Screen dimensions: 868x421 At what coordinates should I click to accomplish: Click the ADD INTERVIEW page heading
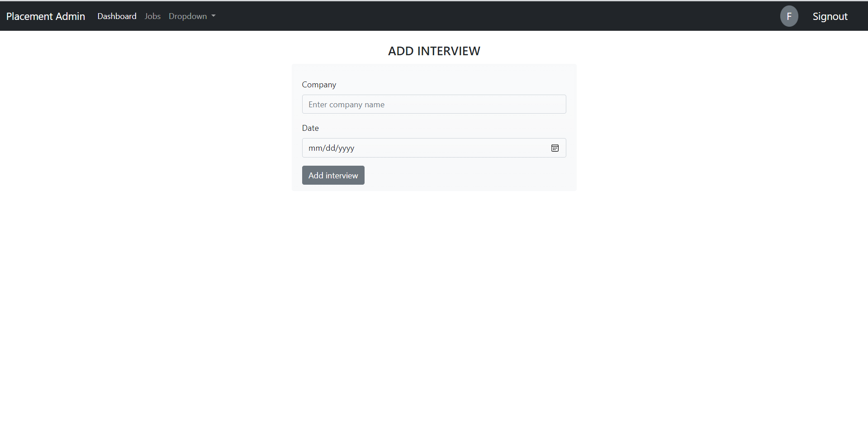[x=434, y=51]
